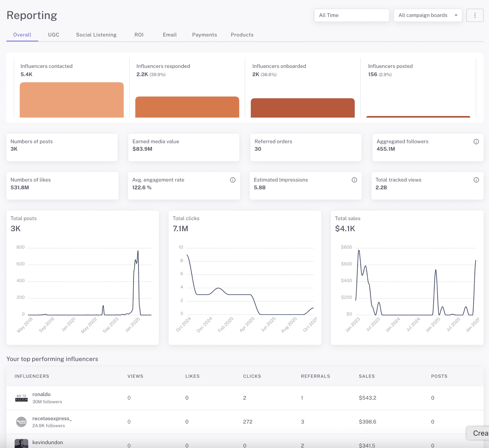
Task: Show info for Avg. engagement rate
Action: [x=233, y=180]
